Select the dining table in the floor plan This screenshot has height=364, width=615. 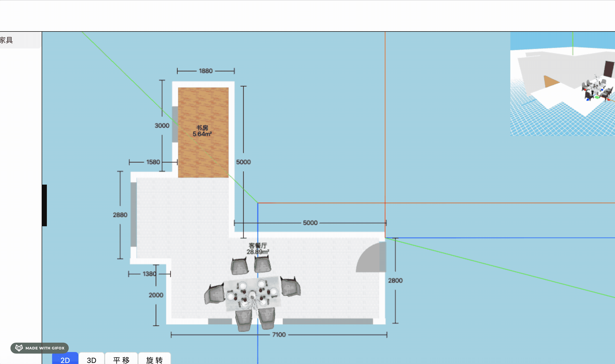pyautogui.click(x=253, y=294)
